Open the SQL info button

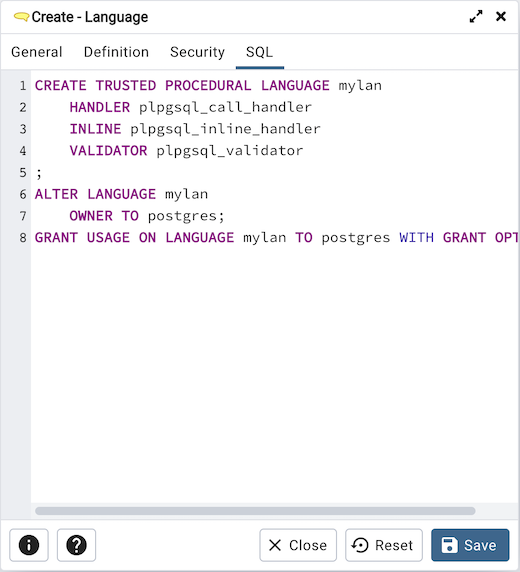click(x=29, y=545)
